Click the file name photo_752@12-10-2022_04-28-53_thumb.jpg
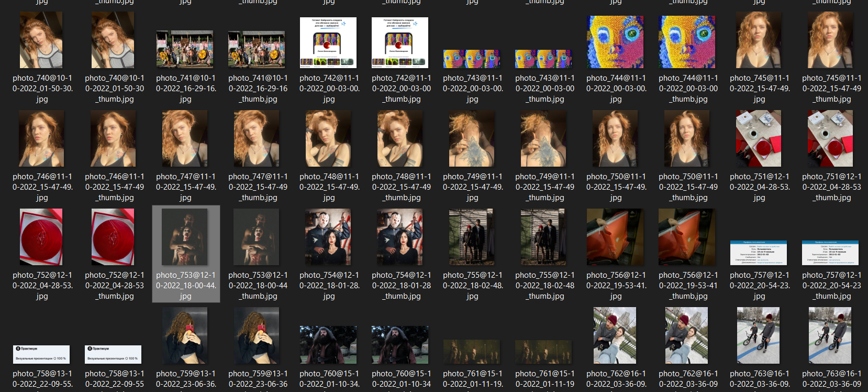 (x=115, y=286)
